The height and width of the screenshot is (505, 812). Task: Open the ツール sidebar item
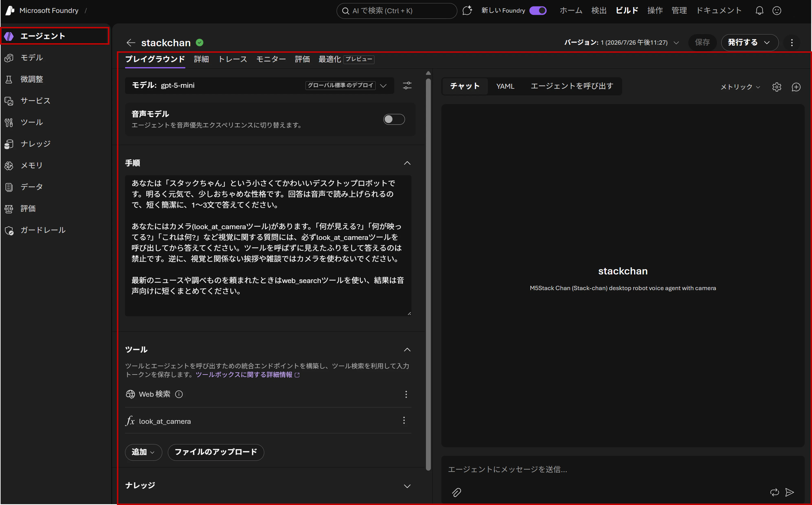tap(31, 122)
